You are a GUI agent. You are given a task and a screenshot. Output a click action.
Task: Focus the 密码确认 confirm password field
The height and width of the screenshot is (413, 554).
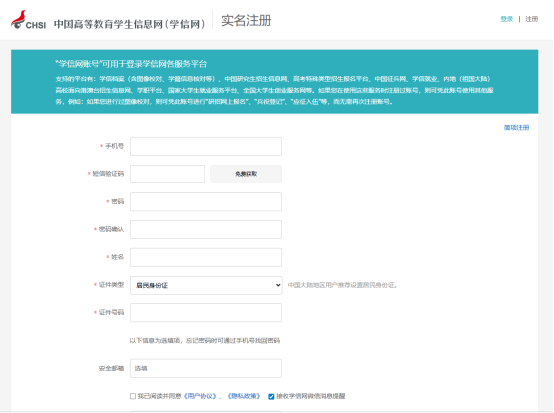pyautogui.click(x=206, y=229)
